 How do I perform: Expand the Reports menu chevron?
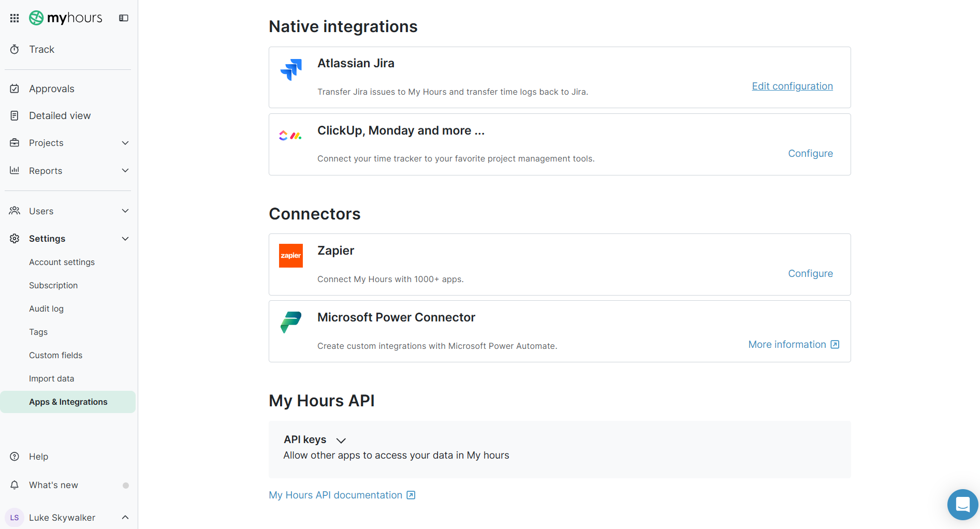(x=125, y=170)
